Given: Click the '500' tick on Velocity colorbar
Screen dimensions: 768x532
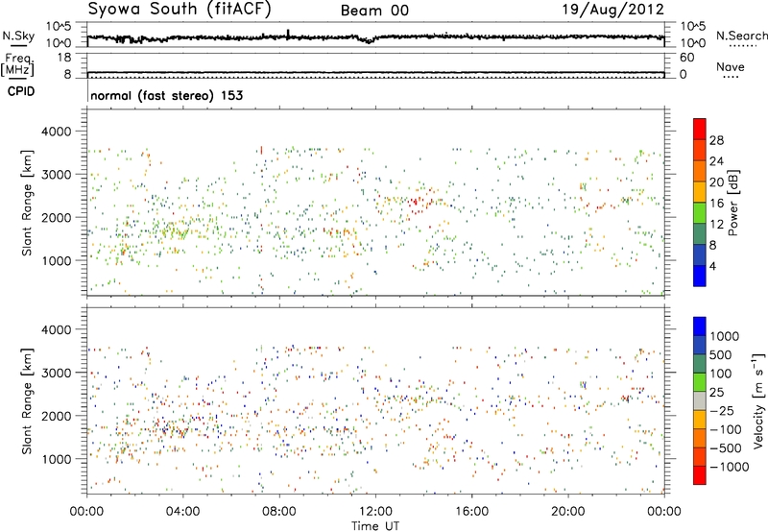Looking at the screenshot, I should pos(721,354).
